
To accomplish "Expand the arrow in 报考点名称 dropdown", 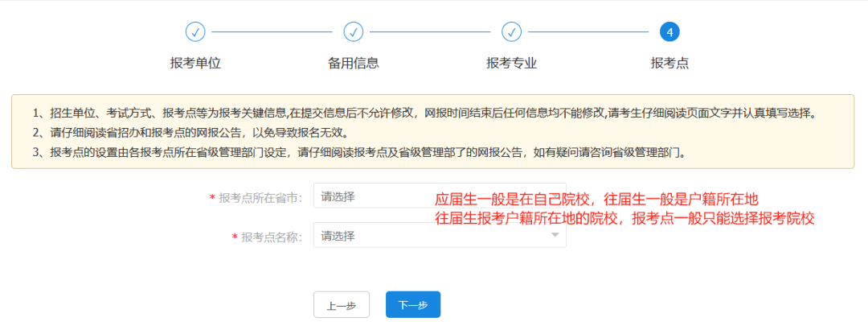I will point(555,236).
